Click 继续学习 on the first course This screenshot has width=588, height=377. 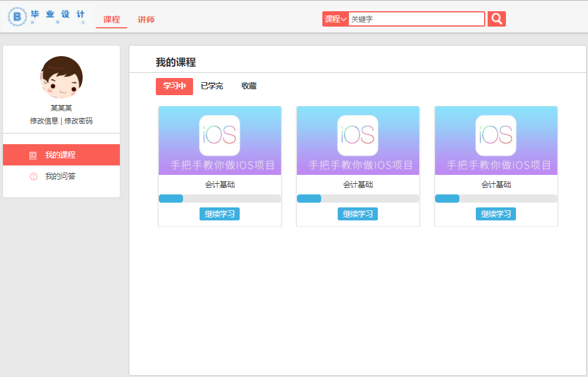[x=220, y=214]
